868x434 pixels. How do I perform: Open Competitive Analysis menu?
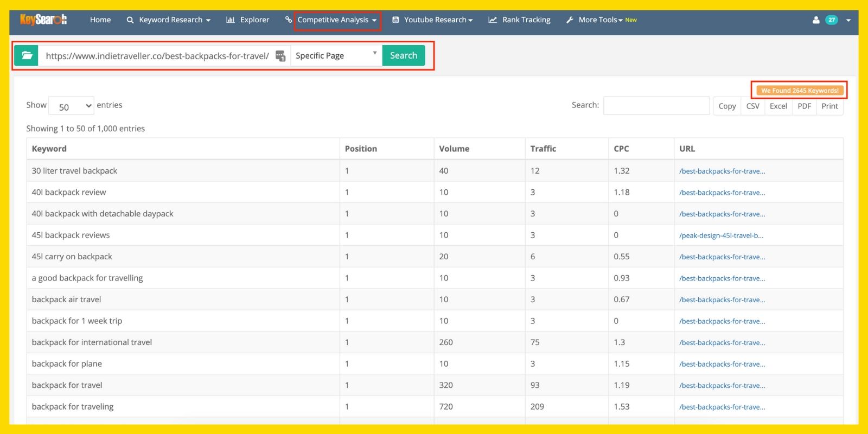[x=337, y=20]
